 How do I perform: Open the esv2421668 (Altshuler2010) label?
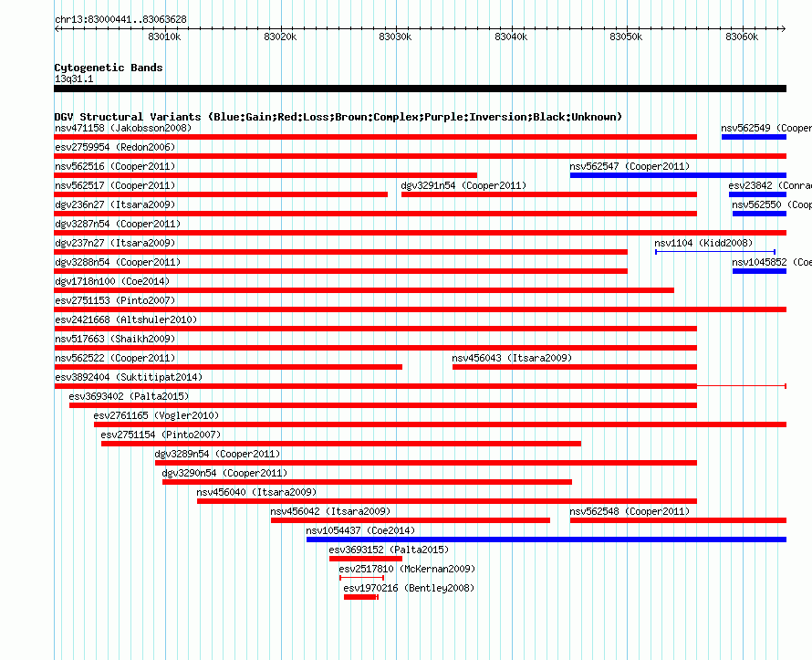(126, 320)
